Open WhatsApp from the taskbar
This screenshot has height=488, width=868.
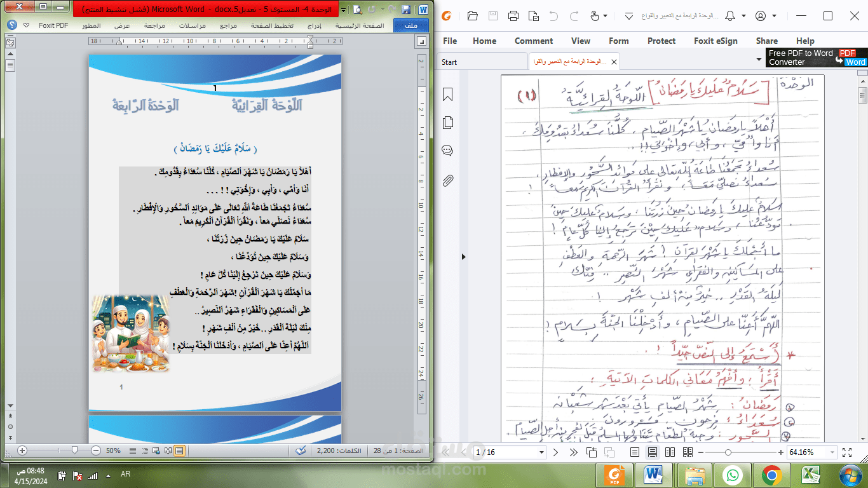tap(733, 475)
